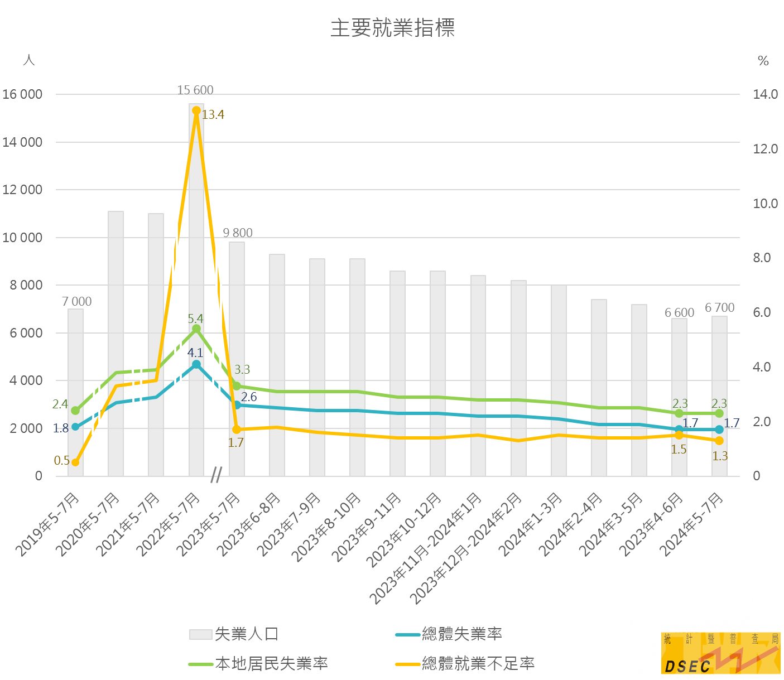Click the 4.1 teal data label
Viewport: 784px width, 680px height.
195,353
